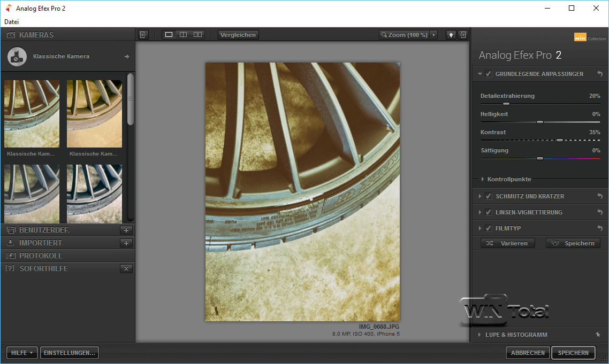The width and height of the screenshot is (609, 364).
Task: Select side-by-side preview view mode
Action: pos(197,35)
